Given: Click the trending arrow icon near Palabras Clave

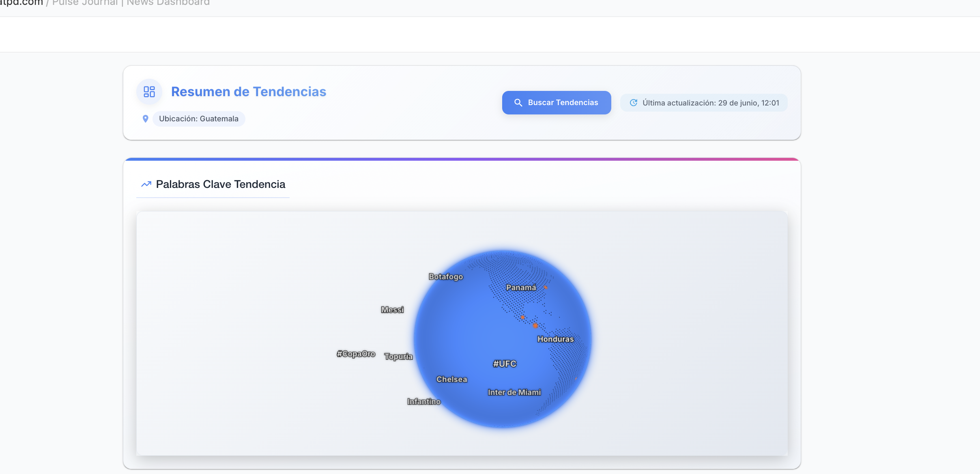Looking at the screenshot, I should pyautogui.click(x=146, y=184).
